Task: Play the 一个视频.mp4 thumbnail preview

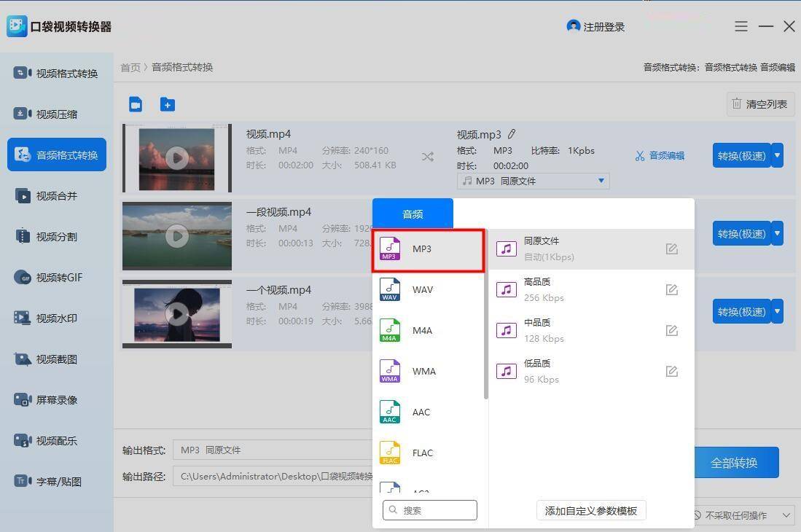Action: (x=177, y=314)
